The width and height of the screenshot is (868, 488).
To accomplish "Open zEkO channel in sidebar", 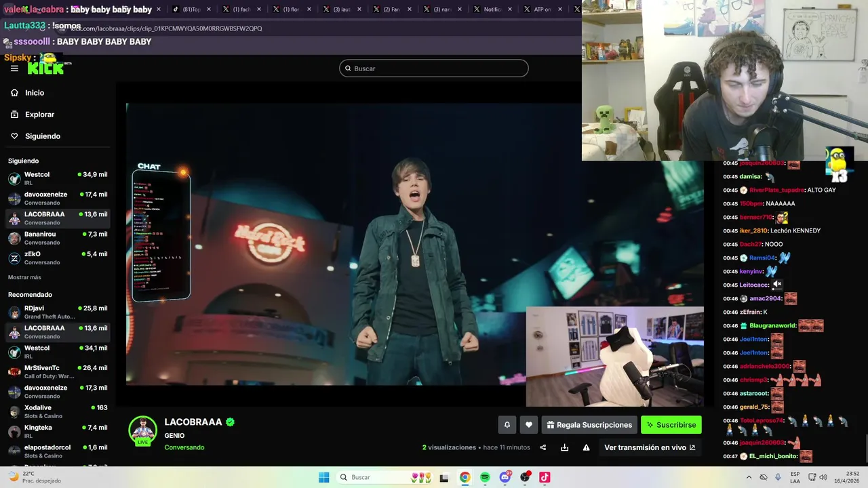I will click(58, 258).
